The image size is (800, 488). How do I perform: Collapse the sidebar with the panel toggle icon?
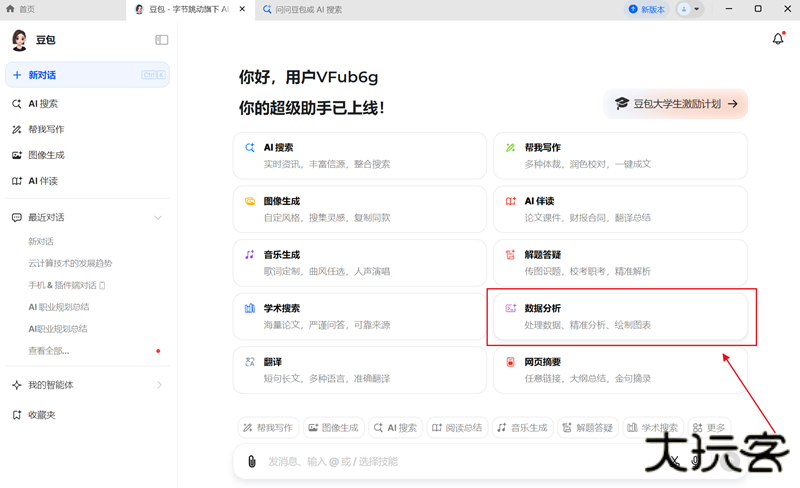coord(162,40)
